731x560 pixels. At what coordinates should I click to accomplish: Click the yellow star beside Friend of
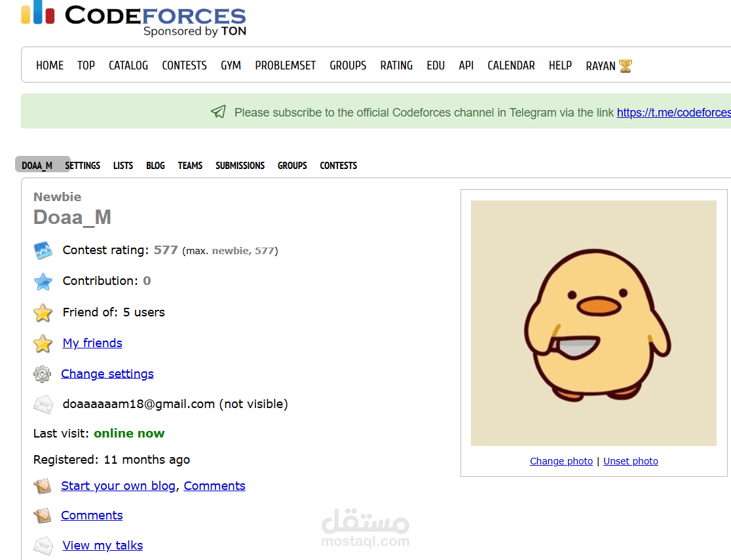pos(43,312)
